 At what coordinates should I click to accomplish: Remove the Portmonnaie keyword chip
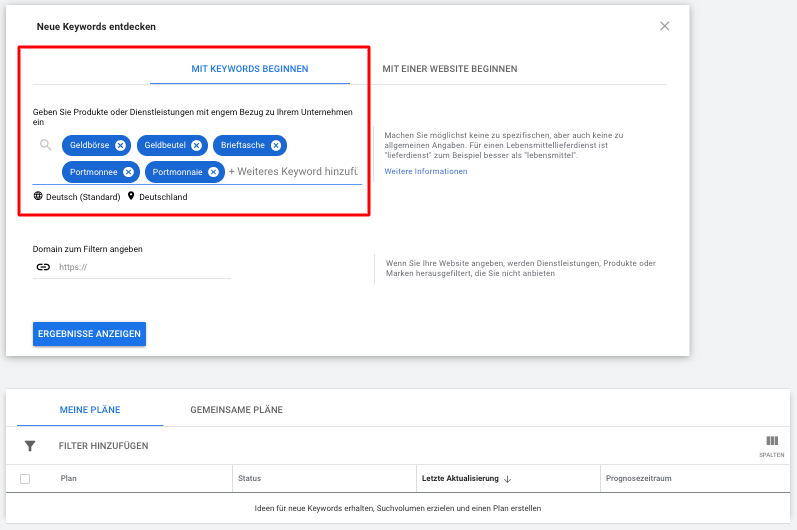pos(214,172)
